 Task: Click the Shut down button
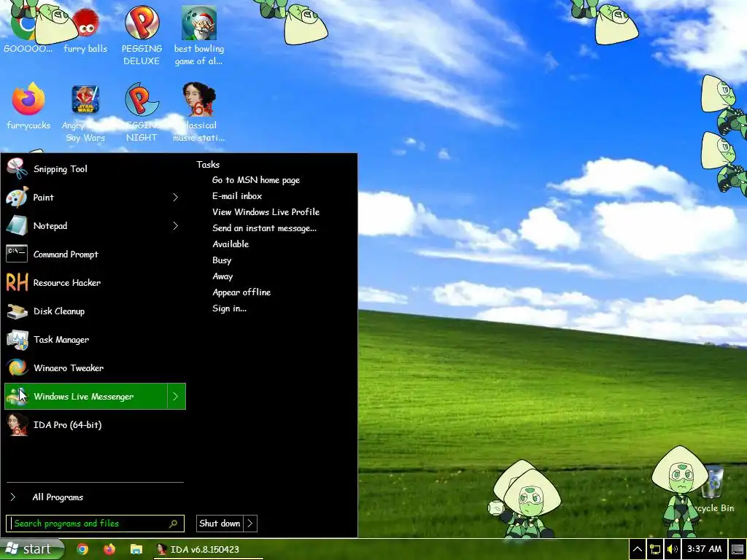point(220,524)
